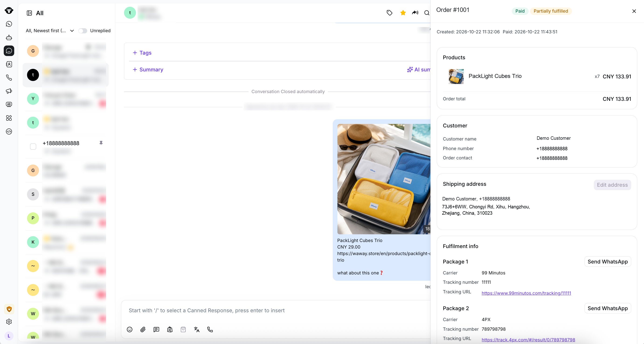This screenshot has width=644, height=344.
Task: Open the chatbot robot icon in sidebar
Action: pos(9,38)
